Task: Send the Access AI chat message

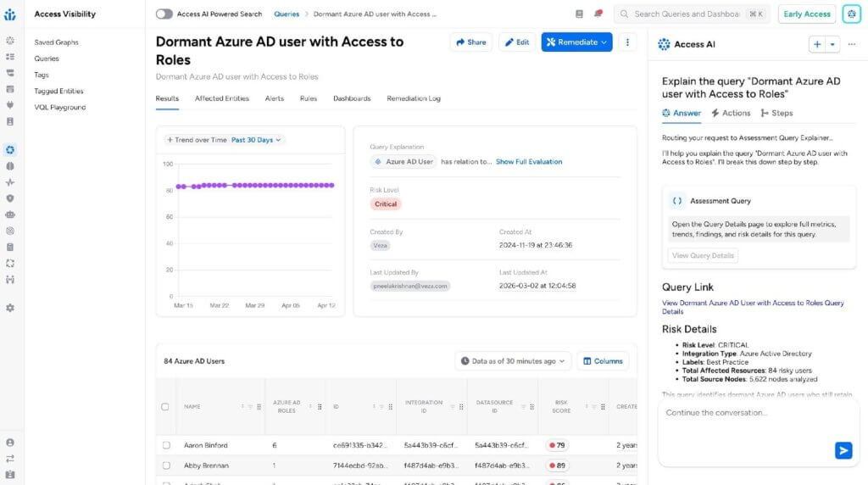Action: tap(843, 450)
